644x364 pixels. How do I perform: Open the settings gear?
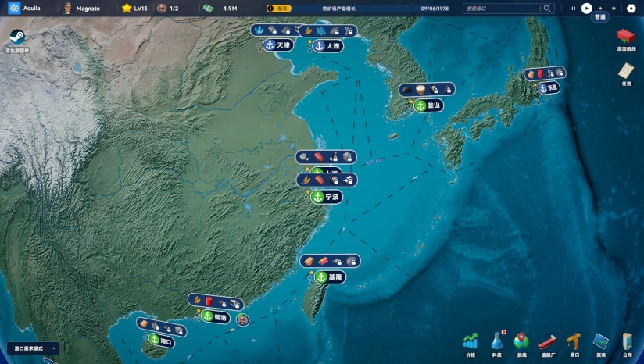[631, 9]
